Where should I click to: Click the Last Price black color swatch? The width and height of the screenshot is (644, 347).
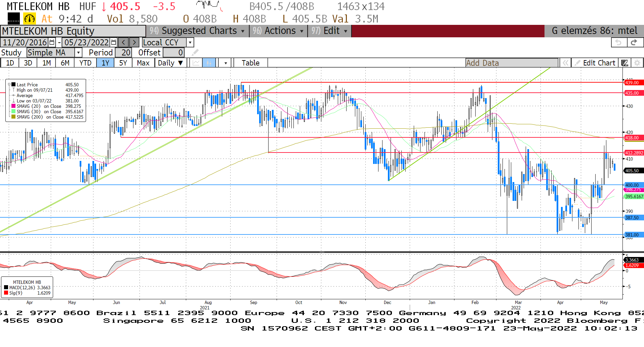point(13,85)
